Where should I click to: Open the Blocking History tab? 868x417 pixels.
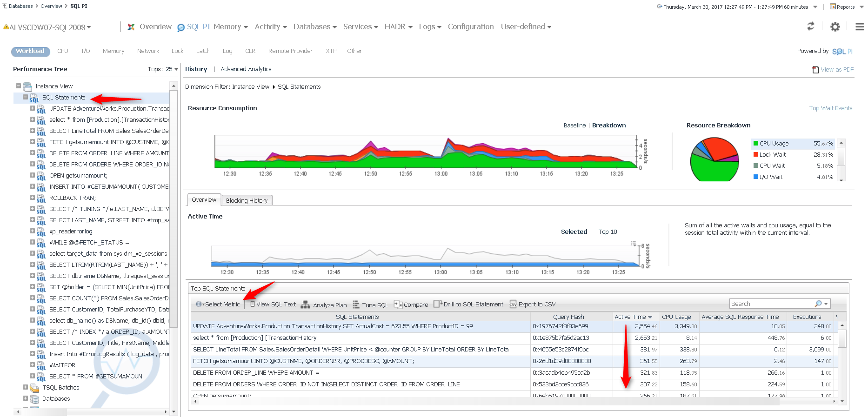247,200
